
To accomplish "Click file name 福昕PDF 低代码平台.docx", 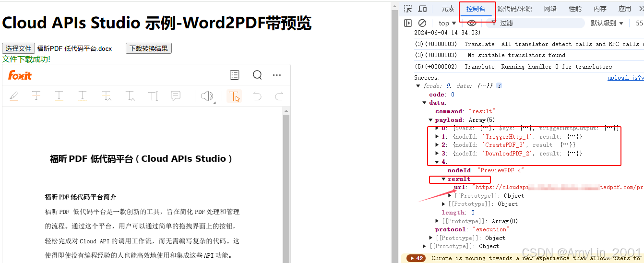I will click(x=74, y=48).
